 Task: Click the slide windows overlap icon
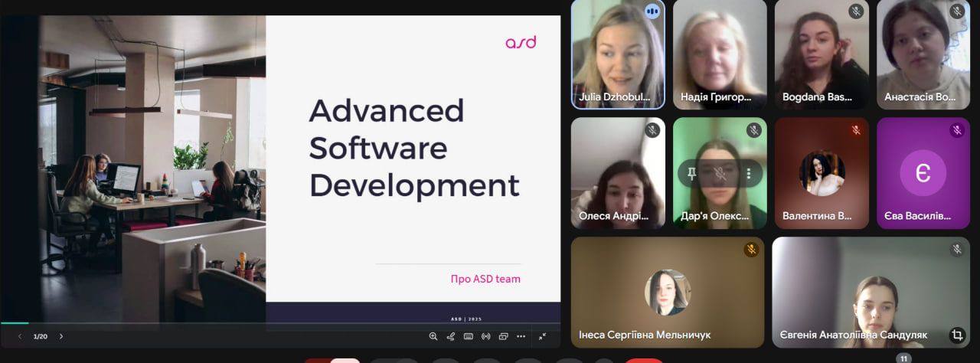(x=503, y=336)
